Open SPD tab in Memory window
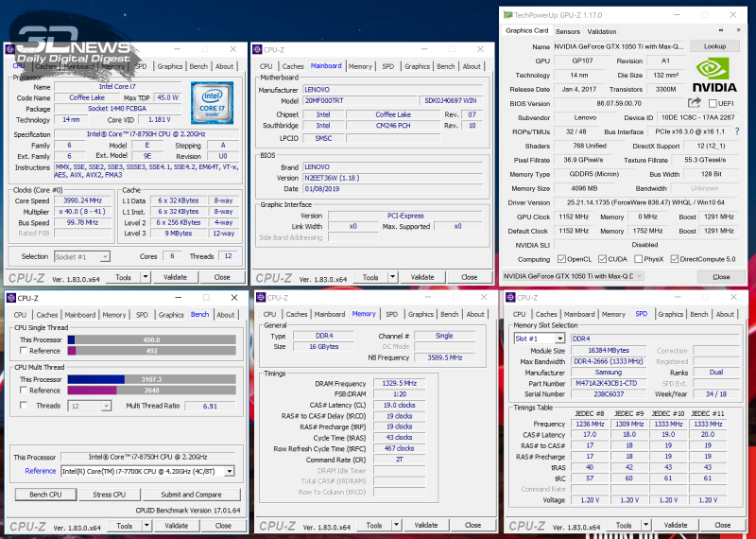 click(x=391, y=314)
